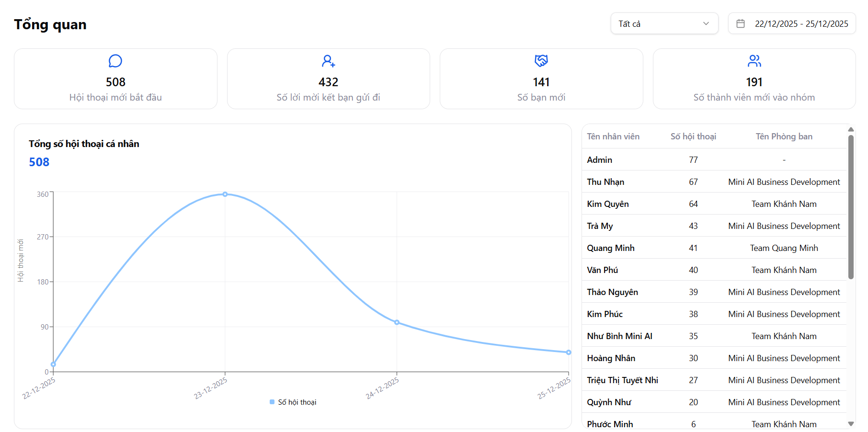This screenshot has width=868, height=432.
Task: Click the table scrollbar up arrow
Action: [851, 129]
